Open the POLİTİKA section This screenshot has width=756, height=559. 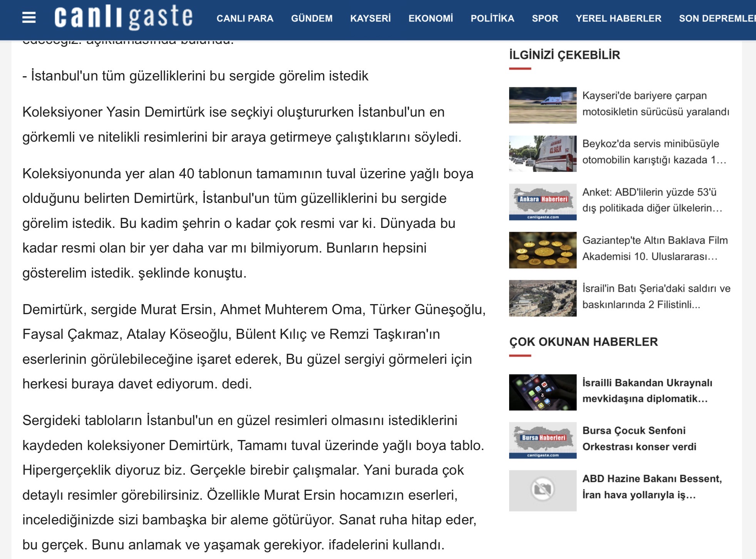492,18
